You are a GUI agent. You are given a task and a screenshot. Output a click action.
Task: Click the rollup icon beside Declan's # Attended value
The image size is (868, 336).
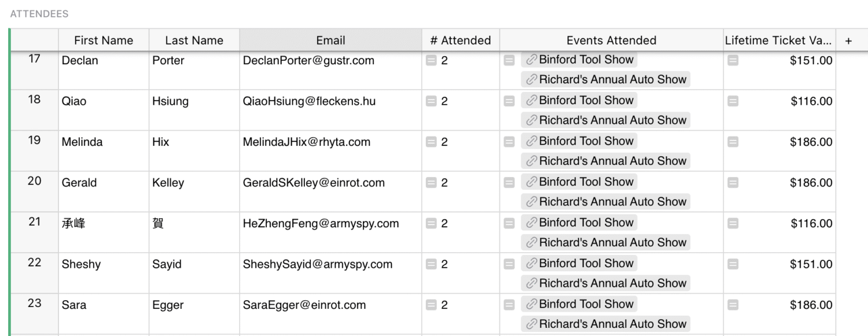[x=431, y=60]
